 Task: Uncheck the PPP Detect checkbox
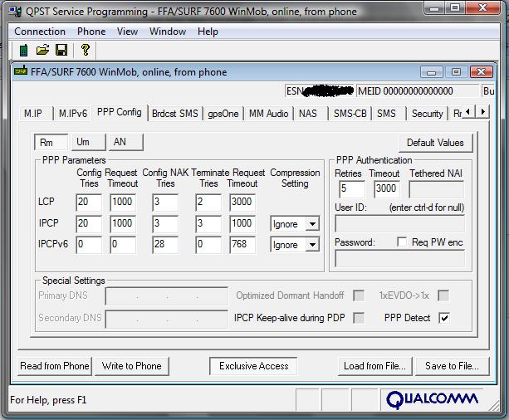click(x=444, y=318)
